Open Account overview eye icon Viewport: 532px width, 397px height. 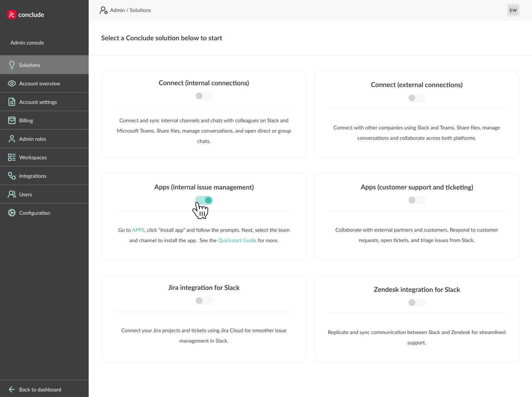click(12, 84)
